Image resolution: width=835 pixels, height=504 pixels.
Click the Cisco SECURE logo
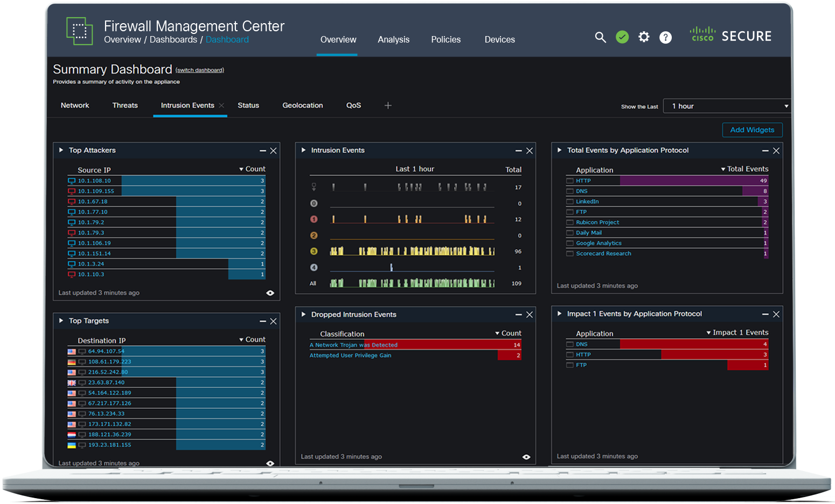[x=730, y=36]
